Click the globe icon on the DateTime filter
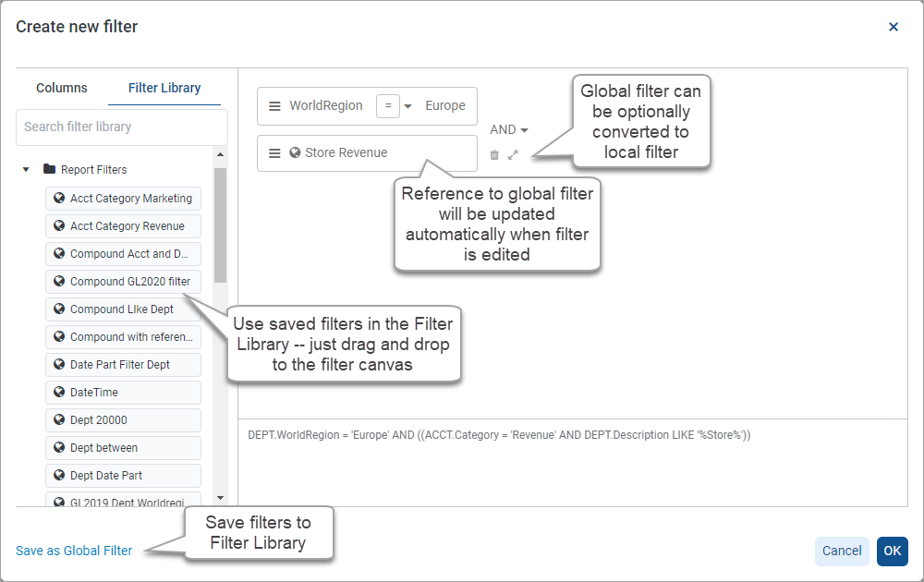 pos(59,393)
